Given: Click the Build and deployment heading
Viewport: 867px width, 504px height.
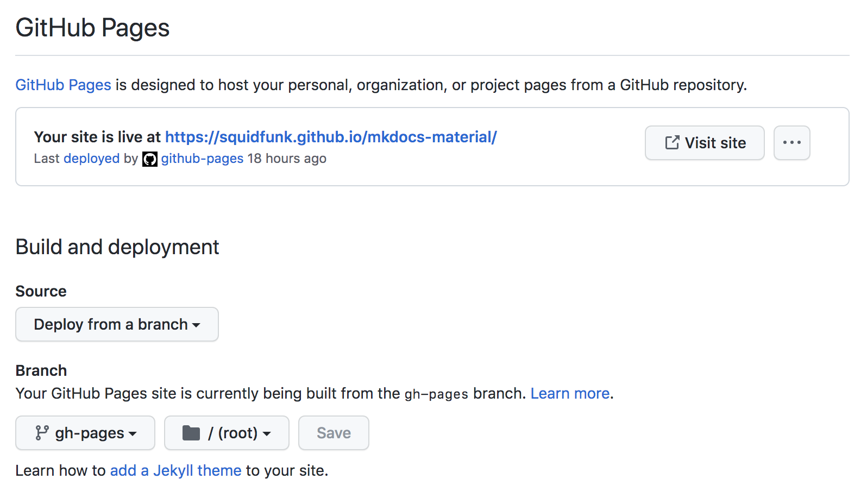Looking at the screenshot, I should tap(117, 247).
